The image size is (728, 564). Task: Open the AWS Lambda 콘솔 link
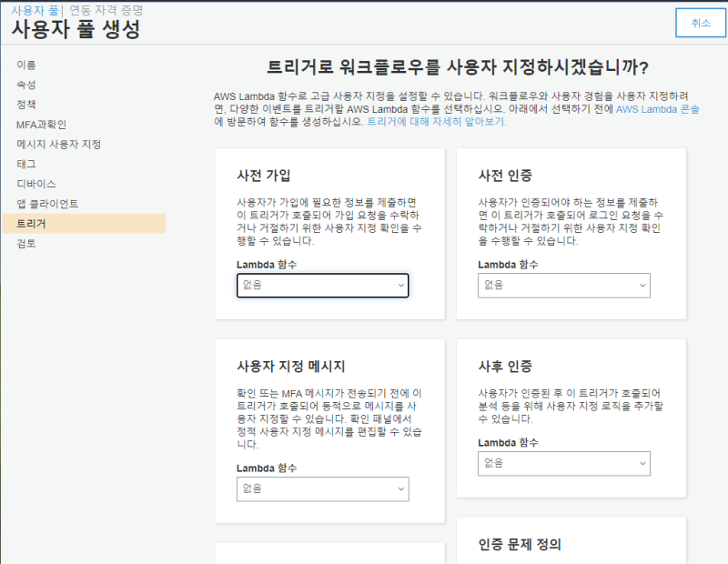click(x=651, y=108)
